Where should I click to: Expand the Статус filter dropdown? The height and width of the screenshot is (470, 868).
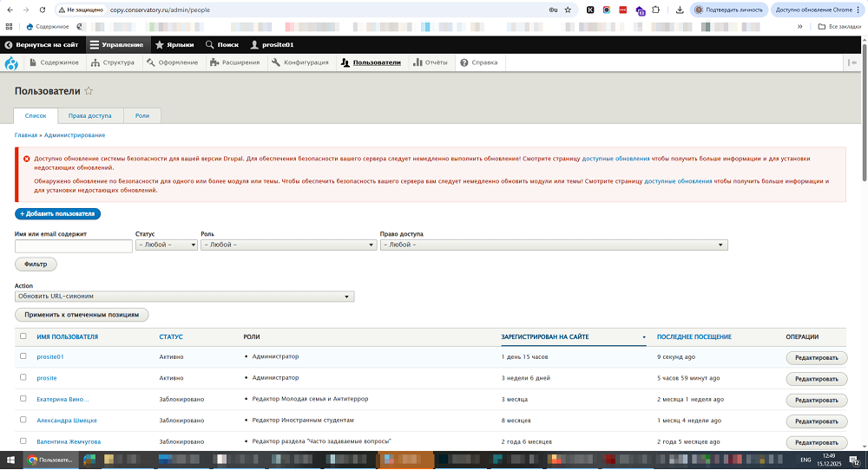click(x=167, y=245)
